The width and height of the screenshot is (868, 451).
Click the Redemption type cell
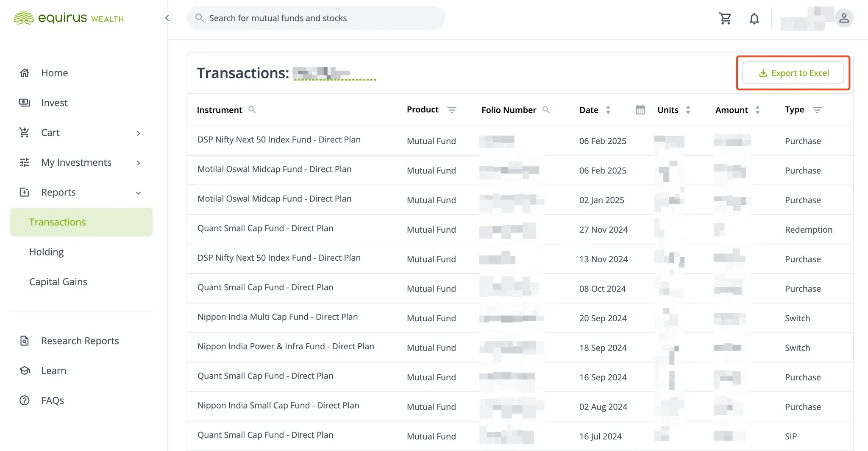tap(809, 229)
